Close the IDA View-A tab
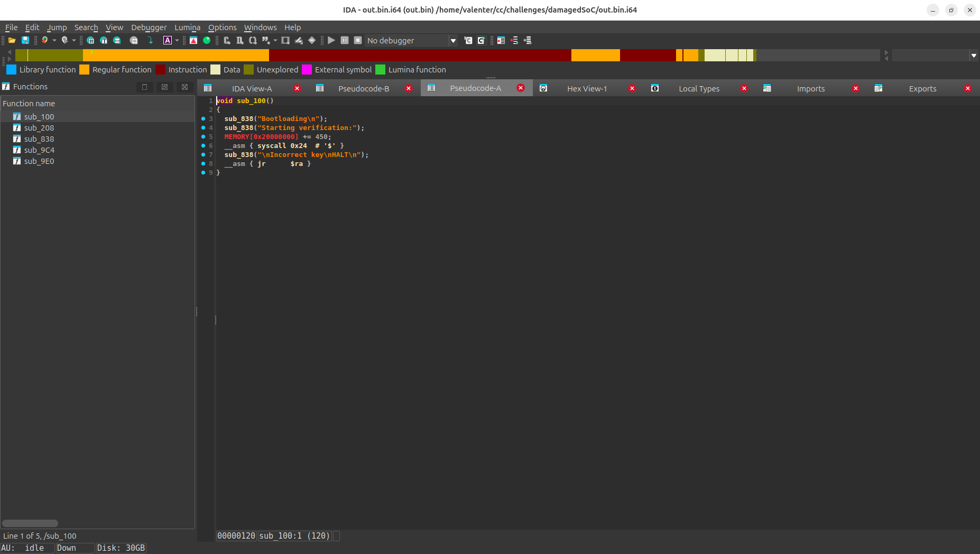 297,89
